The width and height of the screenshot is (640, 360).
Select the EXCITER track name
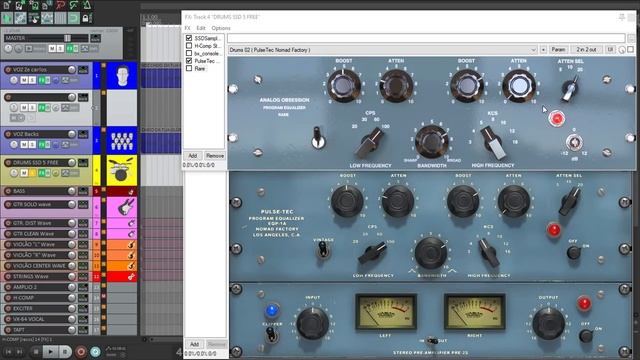[23, 309]
